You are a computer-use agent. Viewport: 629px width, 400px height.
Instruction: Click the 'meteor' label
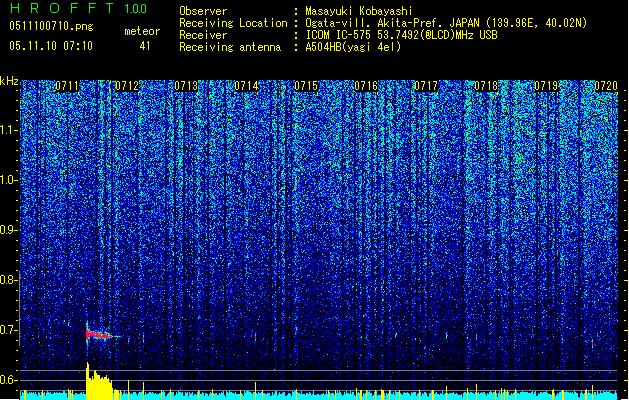click(x=142, y=31)
